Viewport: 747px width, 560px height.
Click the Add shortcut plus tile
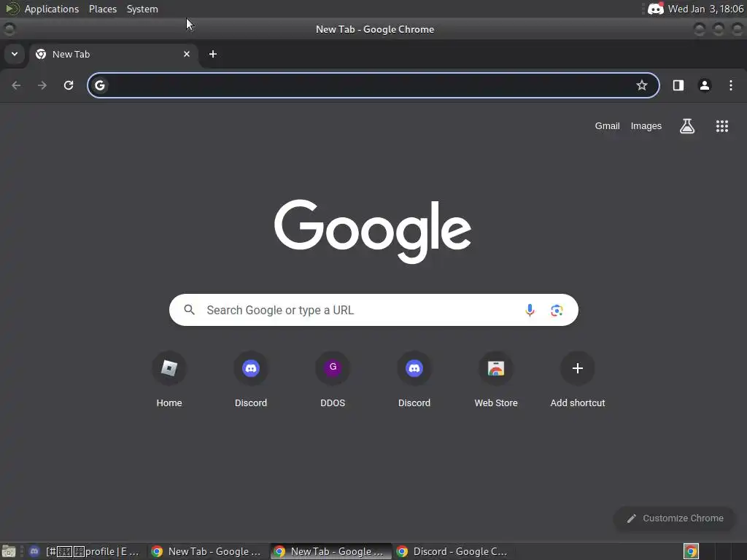point(578,379)
